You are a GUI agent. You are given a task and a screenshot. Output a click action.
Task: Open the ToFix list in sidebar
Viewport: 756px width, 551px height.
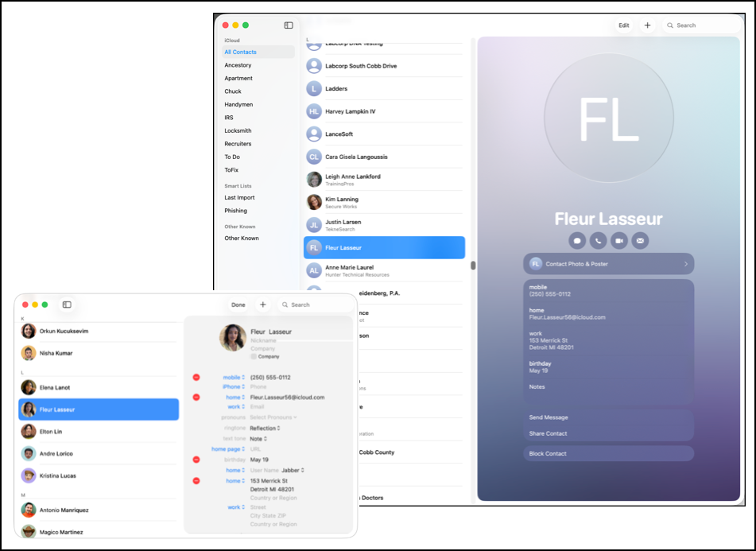click(x=231, y=170)
